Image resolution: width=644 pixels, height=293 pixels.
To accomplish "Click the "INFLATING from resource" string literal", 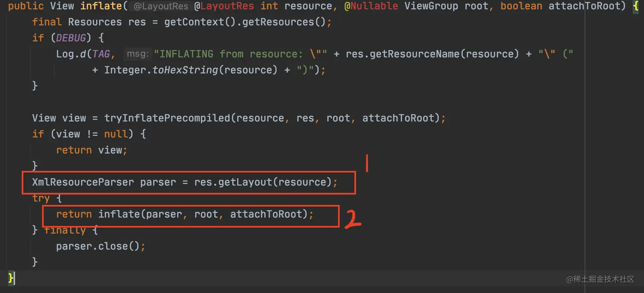I will pyautogui.click(x=240, y=54).
